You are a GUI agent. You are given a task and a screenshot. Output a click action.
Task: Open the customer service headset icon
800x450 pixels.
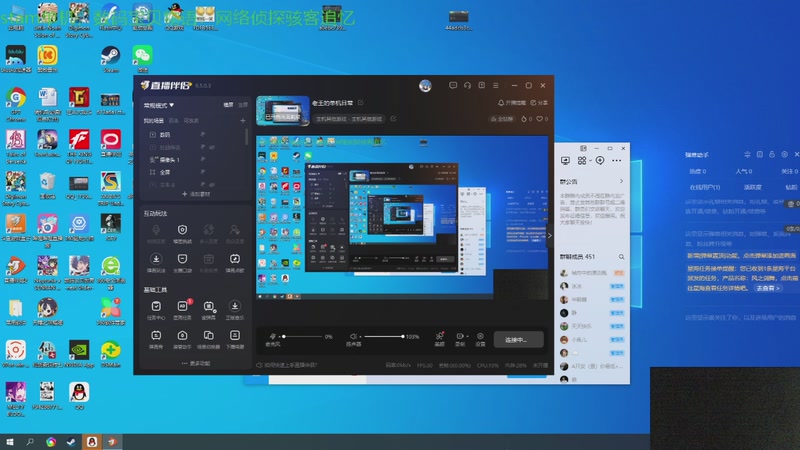(467, 86)
